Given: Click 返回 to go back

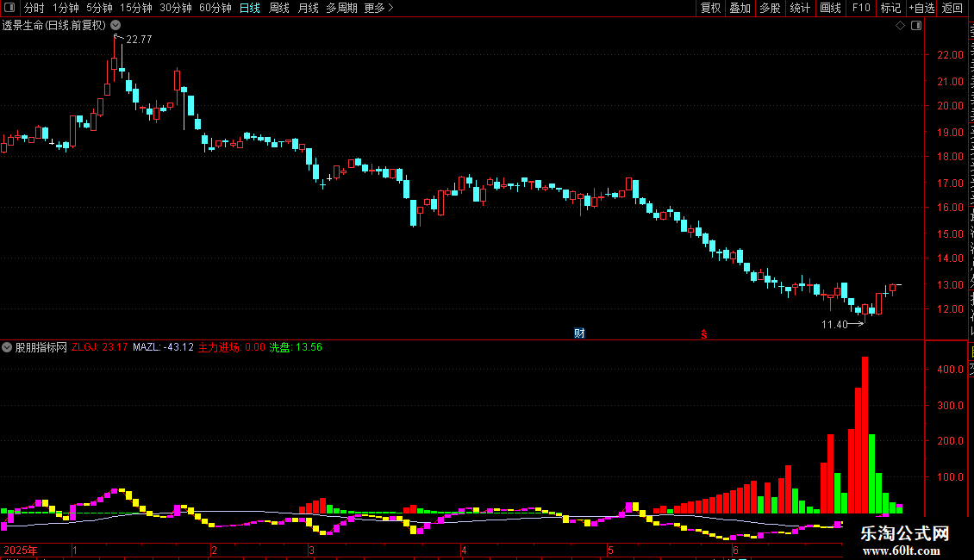Looking at the screenshot, I should click(x=952, y=8).
